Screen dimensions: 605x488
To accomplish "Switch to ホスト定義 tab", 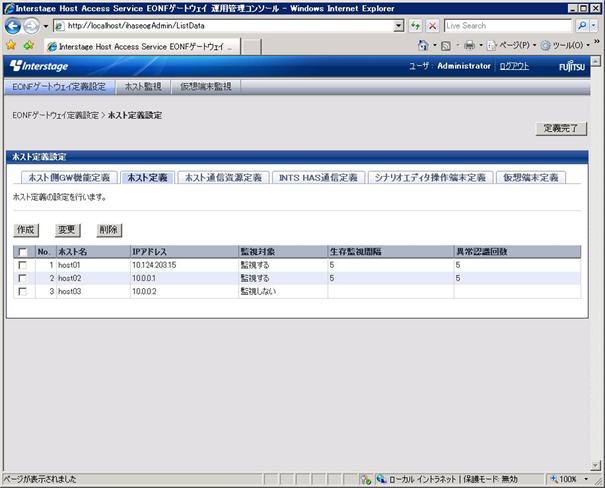I will (147, 177).
